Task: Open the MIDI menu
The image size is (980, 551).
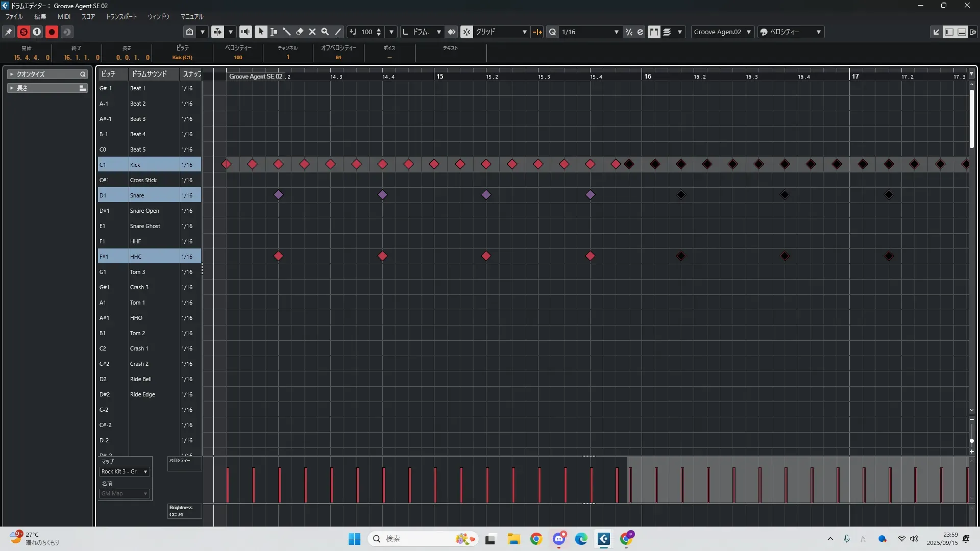Action: [64, 16]
